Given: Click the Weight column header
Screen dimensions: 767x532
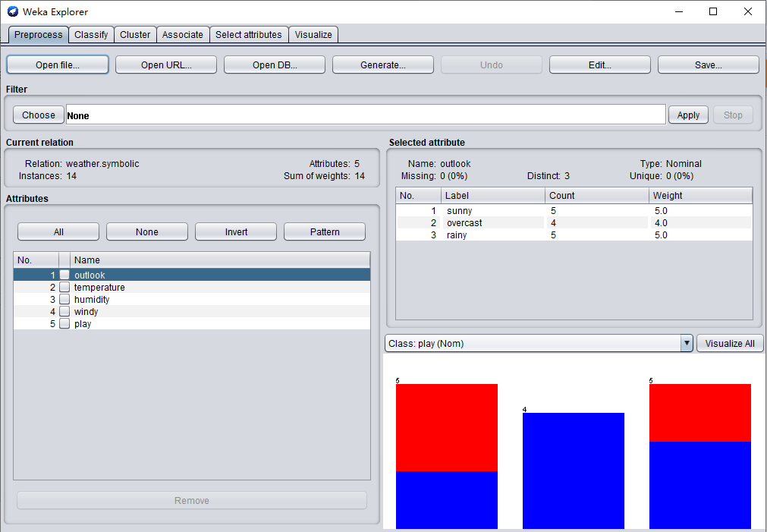Looking at the screenshot, I should pos(700,195).
